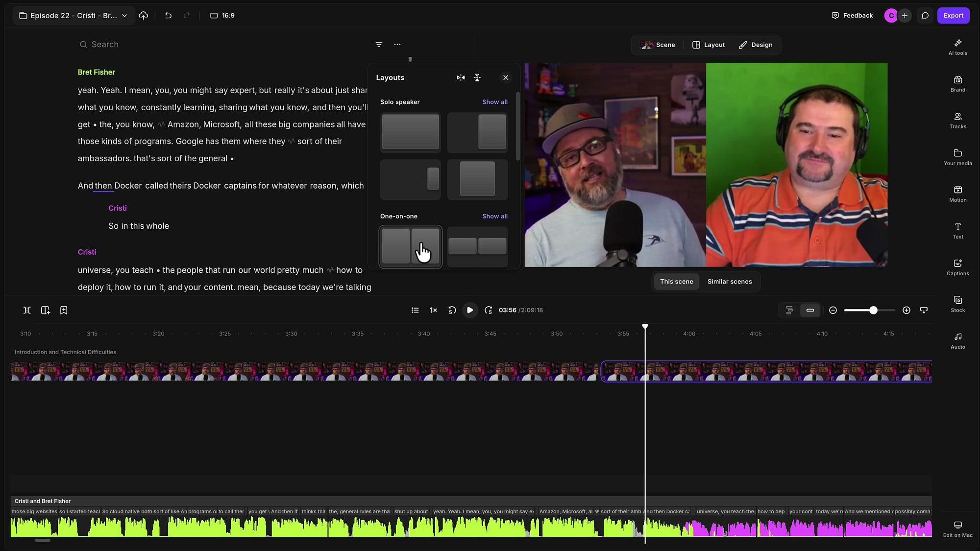Click the transcript filter icon

point(379,45)
